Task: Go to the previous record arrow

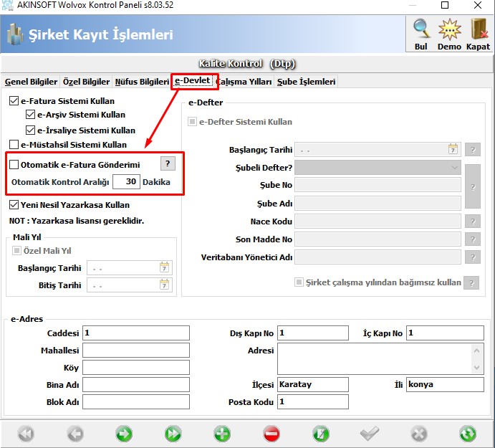Action: pos(75,434)
